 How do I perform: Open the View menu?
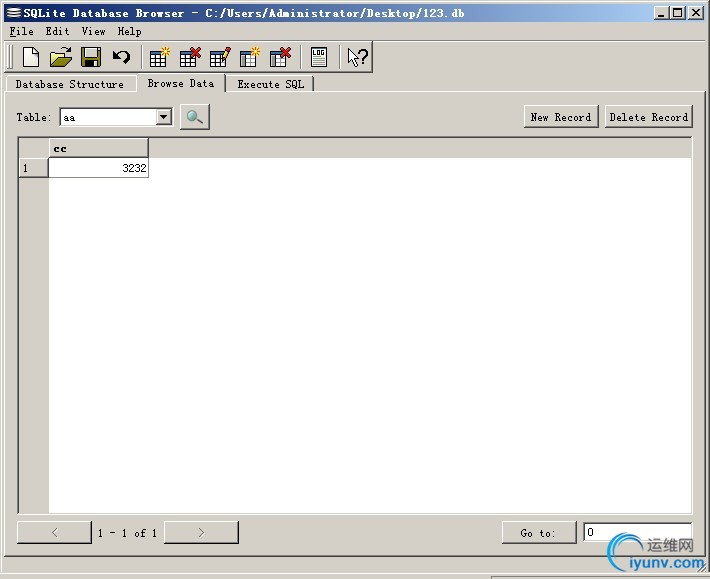click(x=93, y=31)
